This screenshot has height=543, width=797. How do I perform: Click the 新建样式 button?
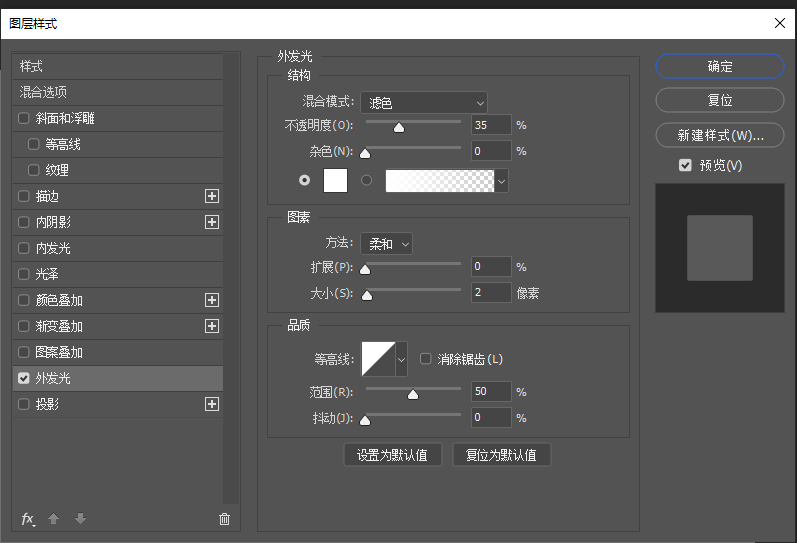[x=719, y=135]
